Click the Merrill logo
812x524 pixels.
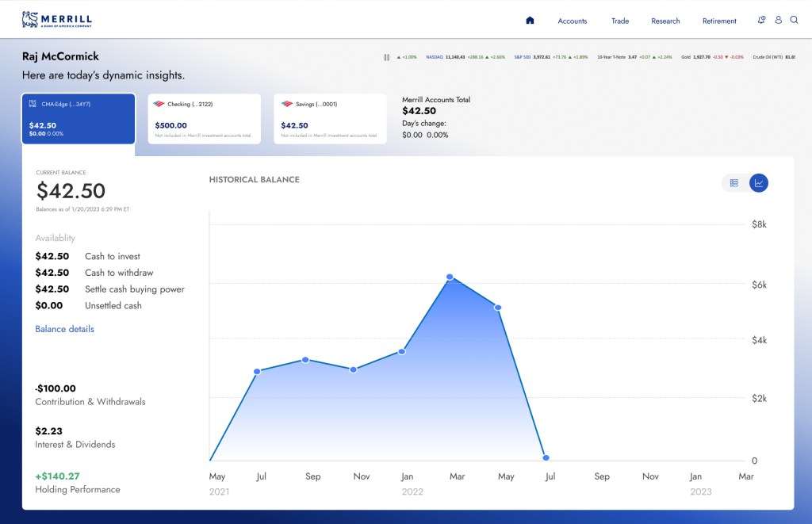click(57, 20)
